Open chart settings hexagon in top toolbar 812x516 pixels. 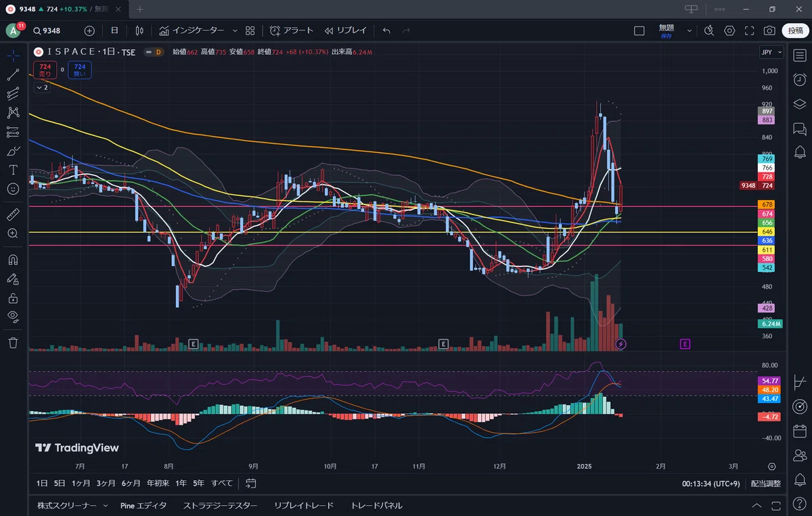[729, 30]
